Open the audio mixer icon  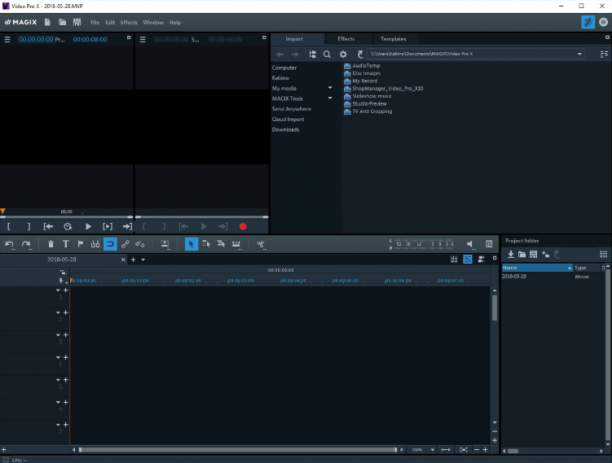(489, 244)
